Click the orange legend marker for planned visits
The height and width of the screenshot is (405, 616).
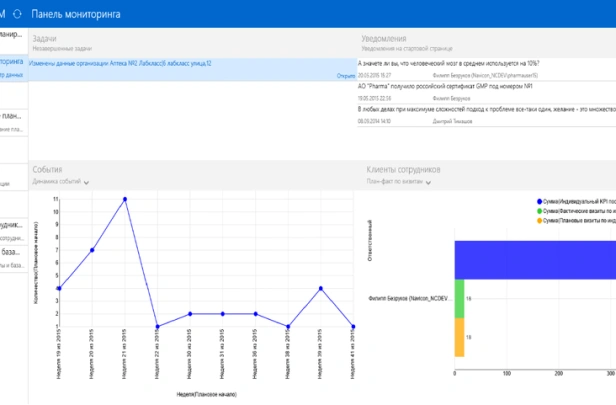point(539,221)
